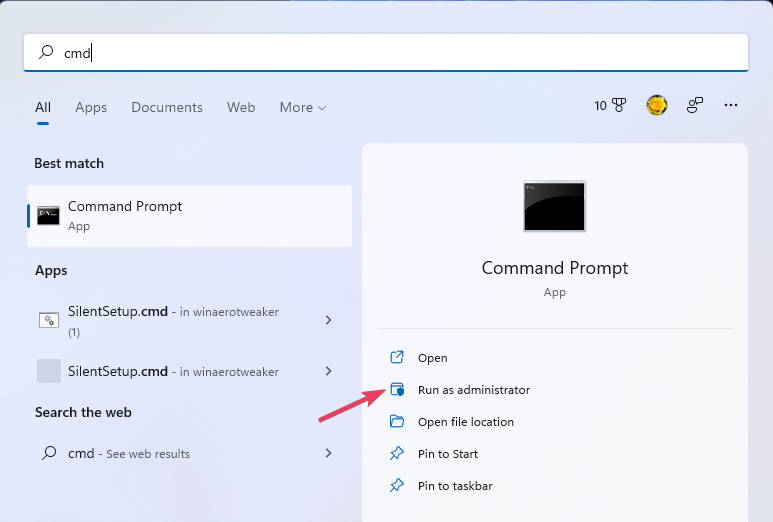Click the feedback/chat people icon
The width and height of the screenshot is (773, 522).
point(695,105)
